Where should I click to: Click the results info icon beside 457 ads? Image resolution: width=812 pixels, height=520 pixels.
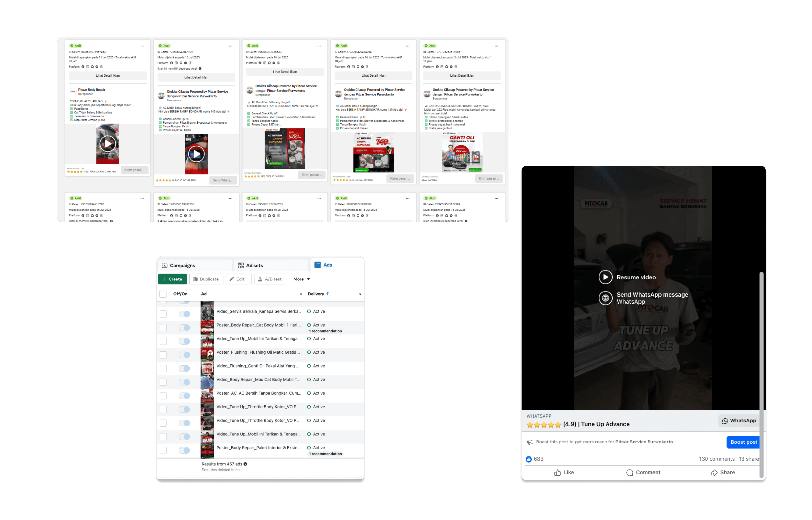click(245, 464)
